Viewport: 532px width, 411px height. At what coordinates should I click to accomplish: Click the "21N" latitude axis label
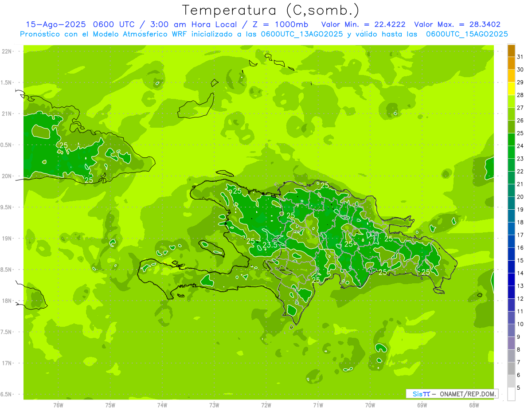[7, 114]
